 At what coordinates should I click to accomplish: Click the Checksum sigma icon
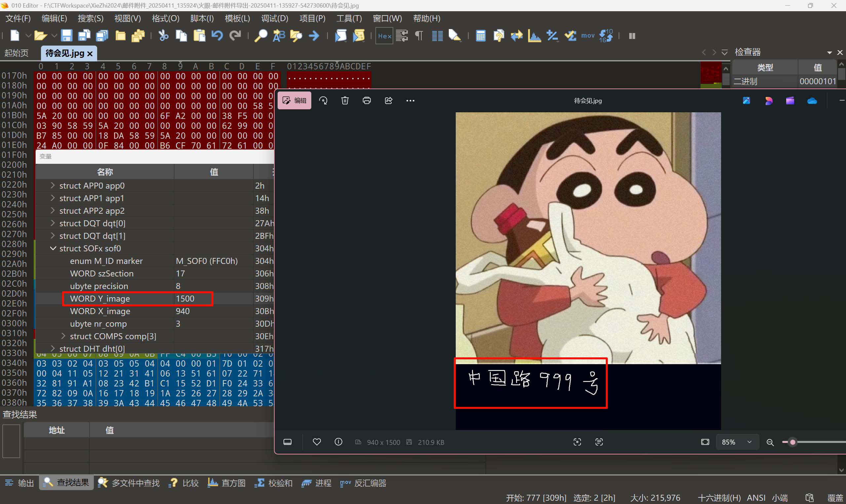(x=570, y=36)
